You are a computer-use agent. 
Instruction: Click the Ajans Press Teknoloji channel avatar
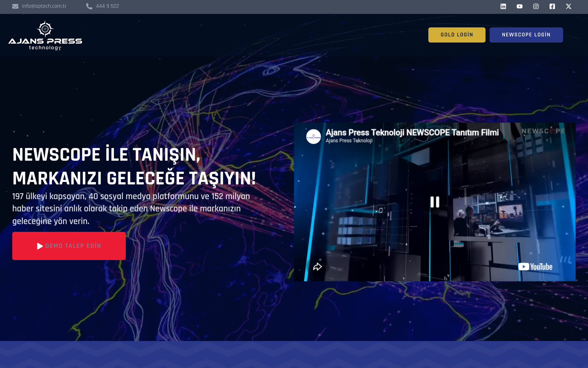(x=314, y=137)
